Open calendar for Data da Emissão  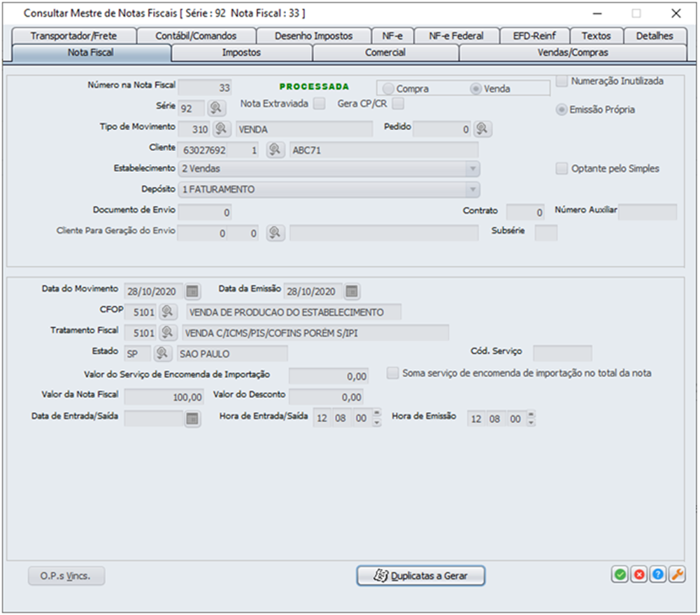pyautogui.click(x=352, y=291)
